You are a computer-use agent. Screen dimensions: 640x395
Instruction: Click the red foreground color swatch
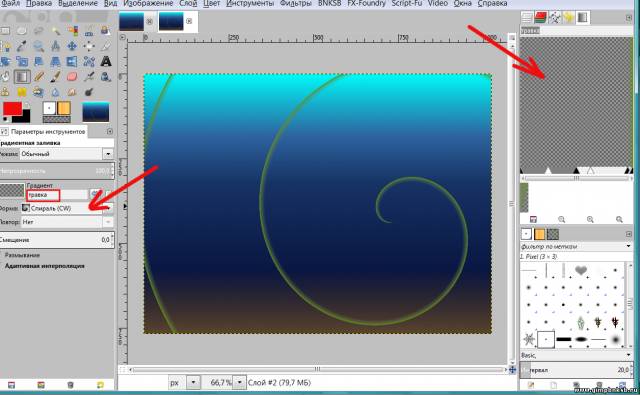pyautogui.click(x=12, y=109)
